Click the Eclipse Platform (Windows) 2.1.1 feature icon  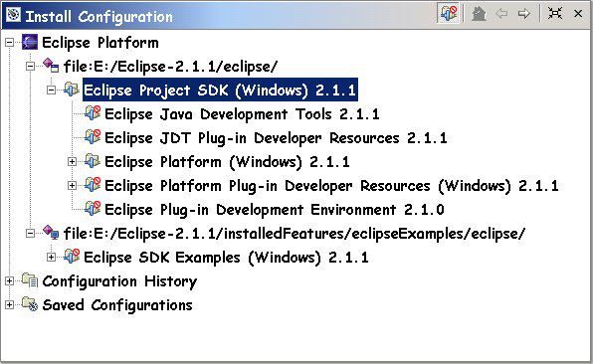coord(93,161)
